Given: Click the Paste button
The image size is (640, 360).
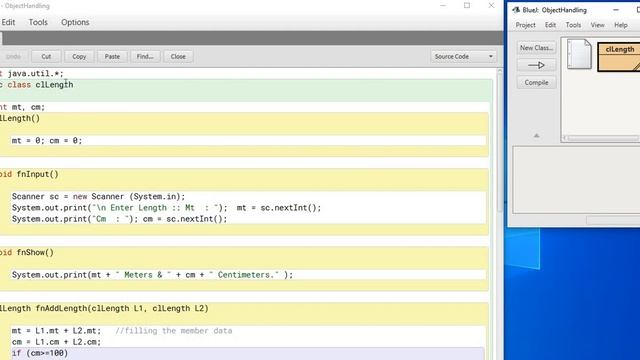Looking at the screenshot, I should [112, 57].
